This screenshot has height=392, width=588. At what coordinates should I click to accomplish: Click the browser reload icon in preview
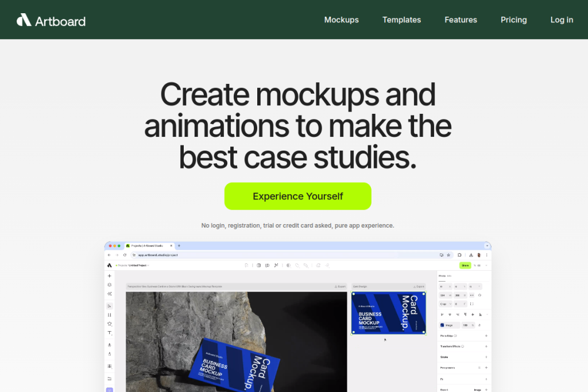pyautogui.click(x=125, y=255)
